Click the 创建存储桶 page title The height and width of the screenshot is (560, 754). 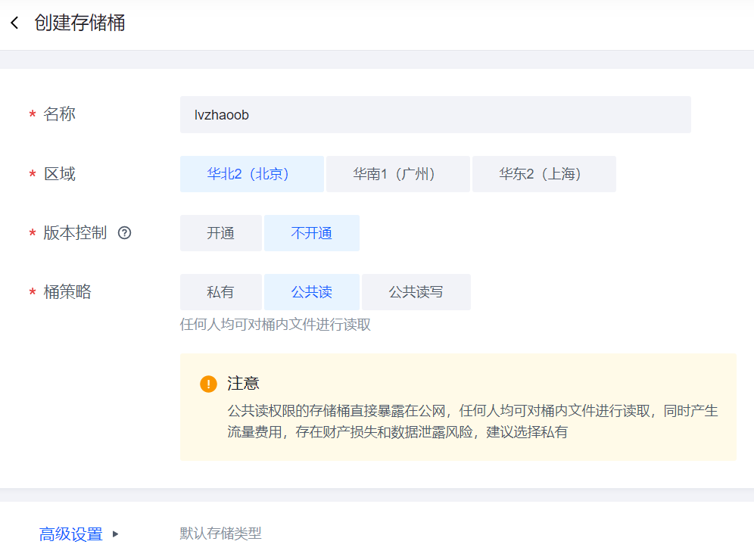click(79, 23)
